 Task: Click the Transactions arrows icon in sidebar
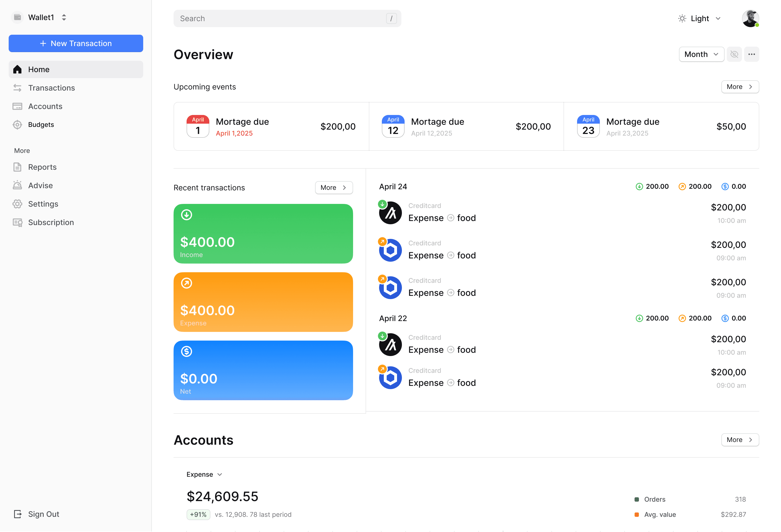point(17,88)
